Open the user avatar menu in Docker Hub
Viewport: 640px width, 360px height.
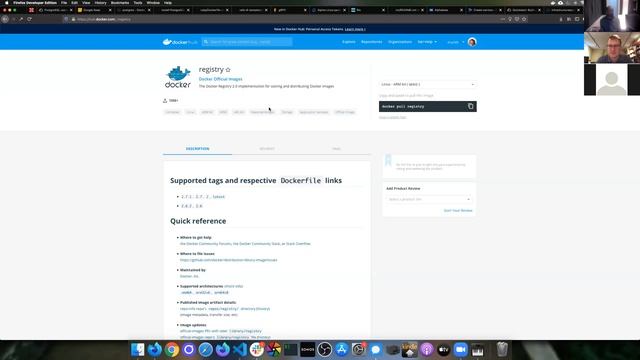pyautogui.click(x=472, y=42)
